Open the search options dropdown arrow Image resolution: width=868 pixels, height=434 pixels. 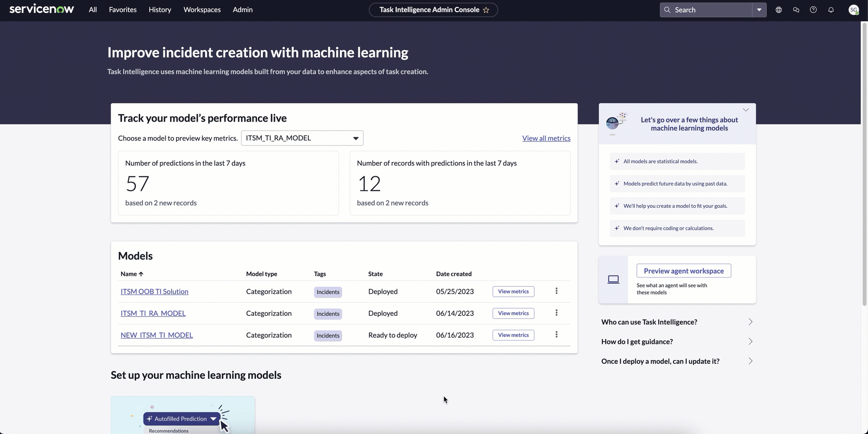point(759,10)
